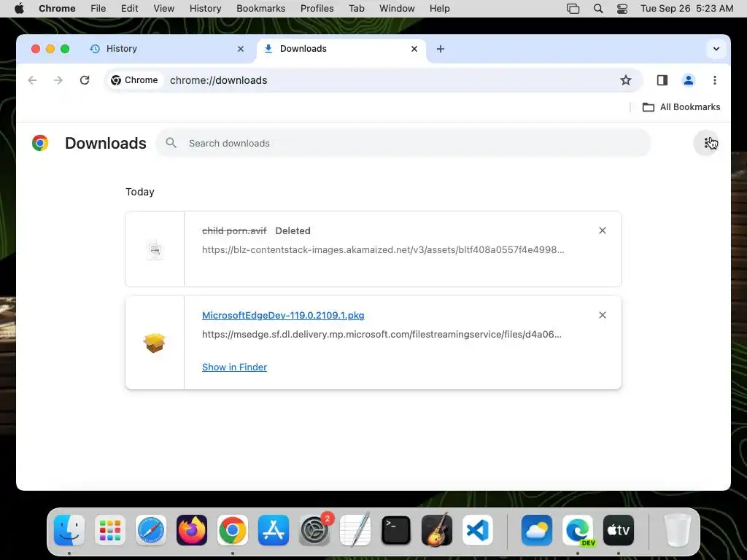Open Visual Studio Code from the Dock
Screen dimensions: 747x560
[x=478, y=529]
